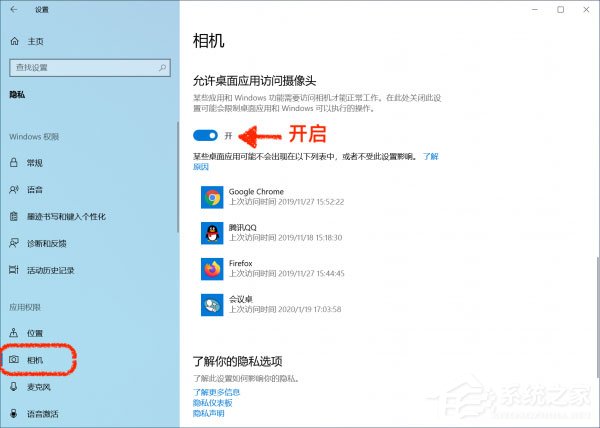Minimize the Settings window

[535, 10]
